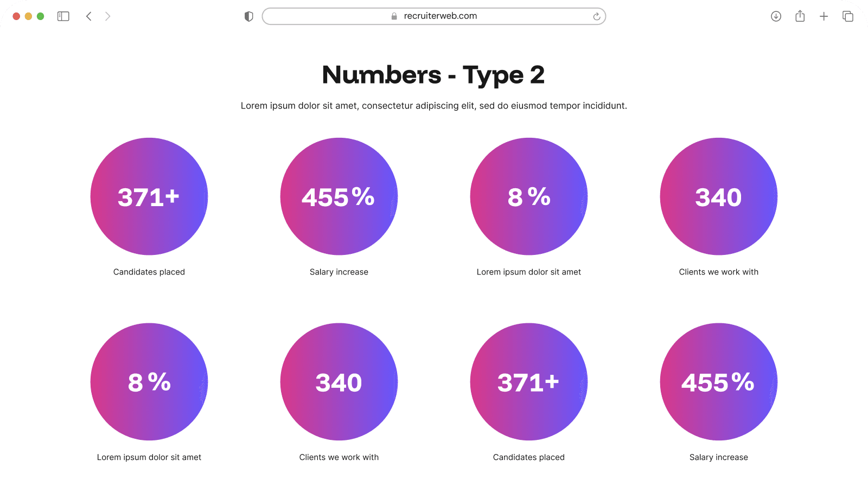
Task: Click the Safari sidebar icon
Action: [62, 16]
